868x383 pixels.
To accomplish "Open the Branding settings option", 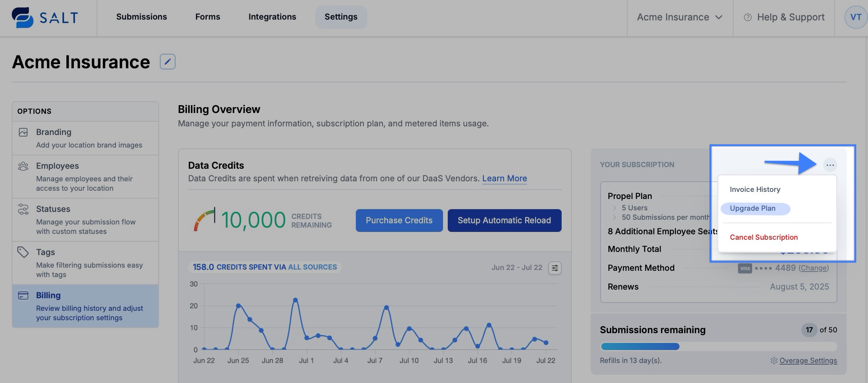I will point(86,138).
